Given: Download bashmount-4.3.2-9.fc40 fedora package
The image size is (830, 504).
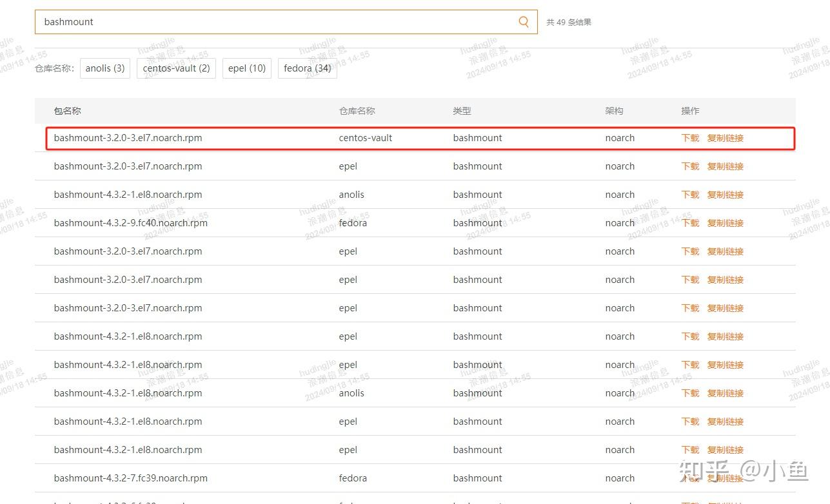Looking at the screenshot, I should 689,222.
